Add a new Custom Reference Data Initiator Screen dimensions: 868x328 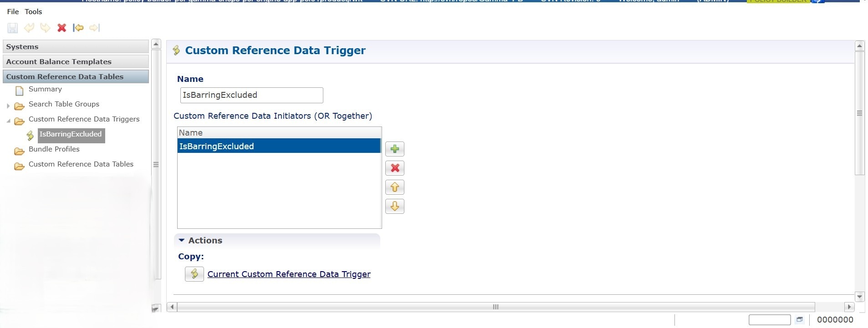click(x=394, y=149)
